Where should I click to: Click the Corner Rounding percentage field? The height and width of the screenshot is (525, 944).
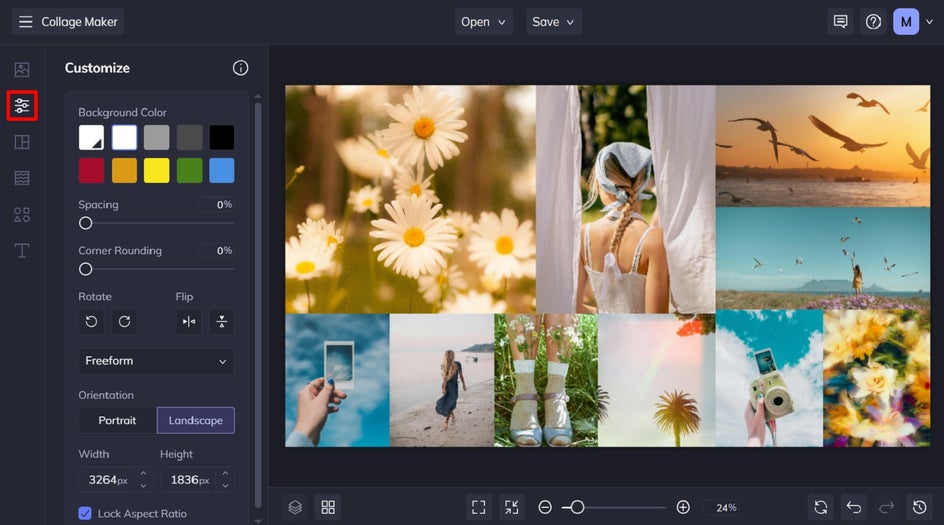pyautogui.click(x=217, y=250)
